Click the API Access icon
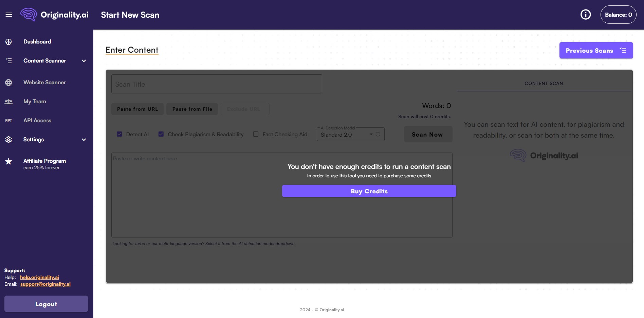Viewport: 644px width, 318px height. pyautogui.click(x=8, y=121)
